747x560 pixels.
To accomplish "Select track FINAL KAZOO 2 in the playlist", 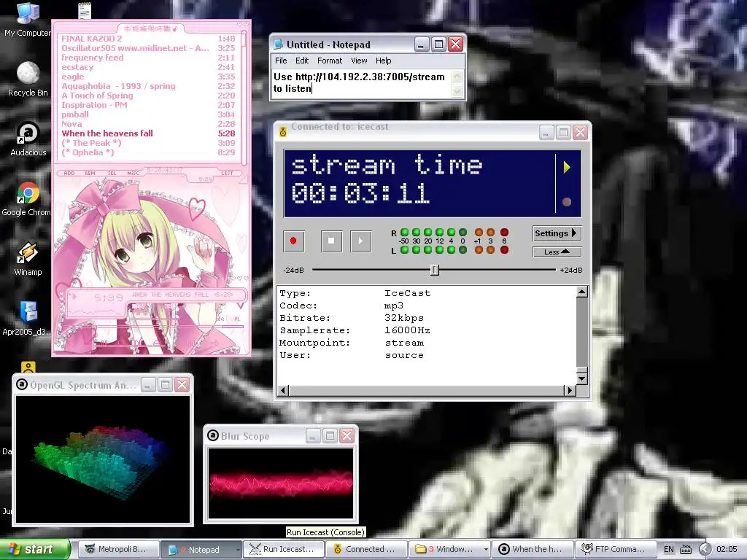I will (x=148, y=39).
